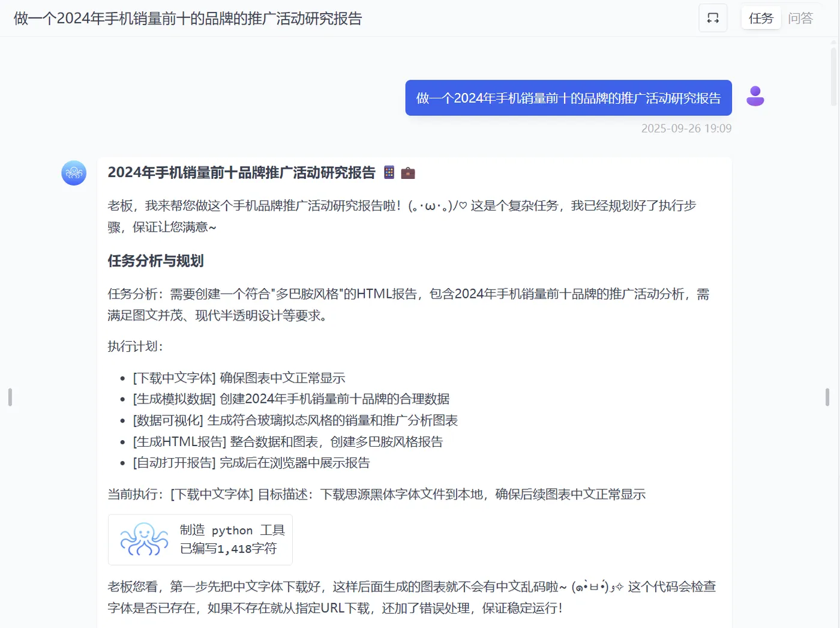This screenshot has width=840, height=628.
Task: Expand the left edge panel handle
Action: (10, 397)
